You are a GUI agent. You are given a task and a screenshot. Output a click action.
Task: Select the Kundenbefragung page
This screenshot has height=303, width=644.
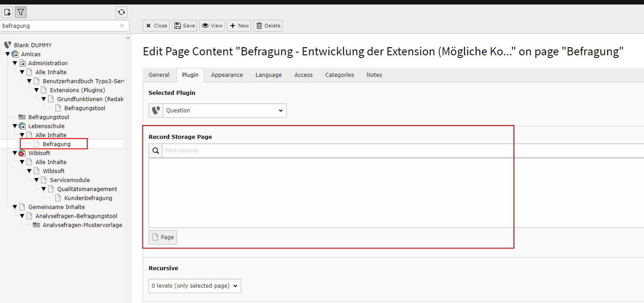(88, 198)
